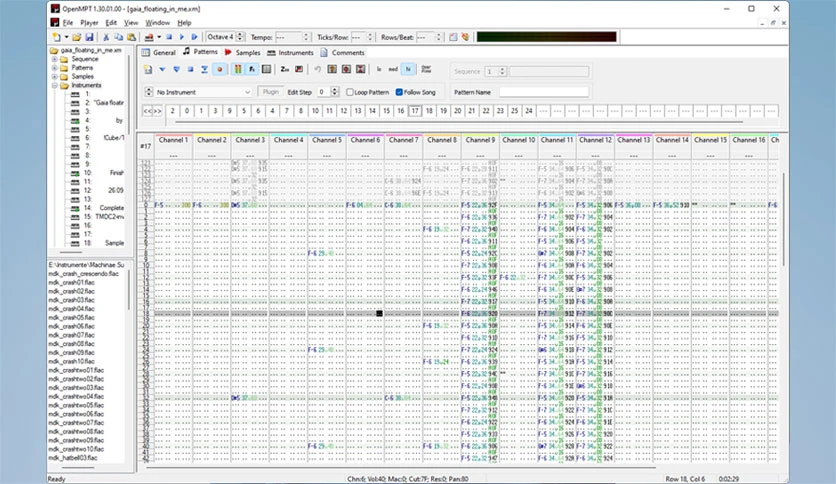Click the first brown icon after undo
The width and height of the screenshot is (836, 484).
pos(332,69)
